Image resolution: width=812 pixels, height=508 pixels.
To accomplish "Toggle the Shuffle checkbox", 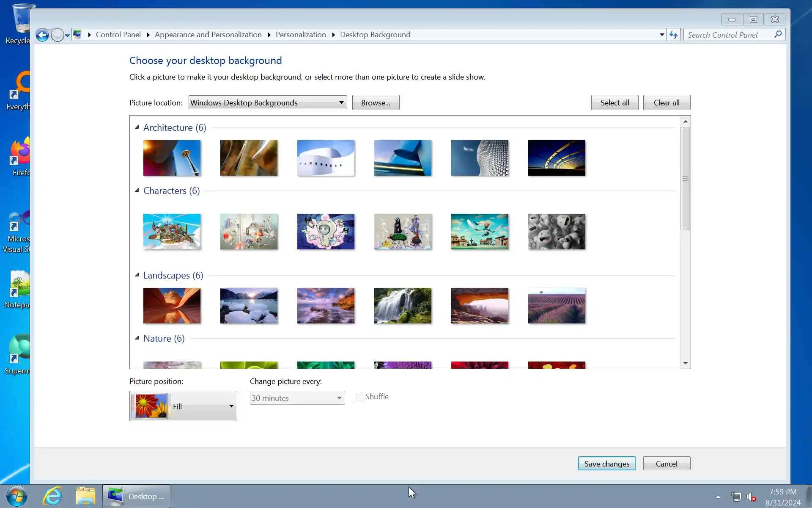I will (359, 397).
